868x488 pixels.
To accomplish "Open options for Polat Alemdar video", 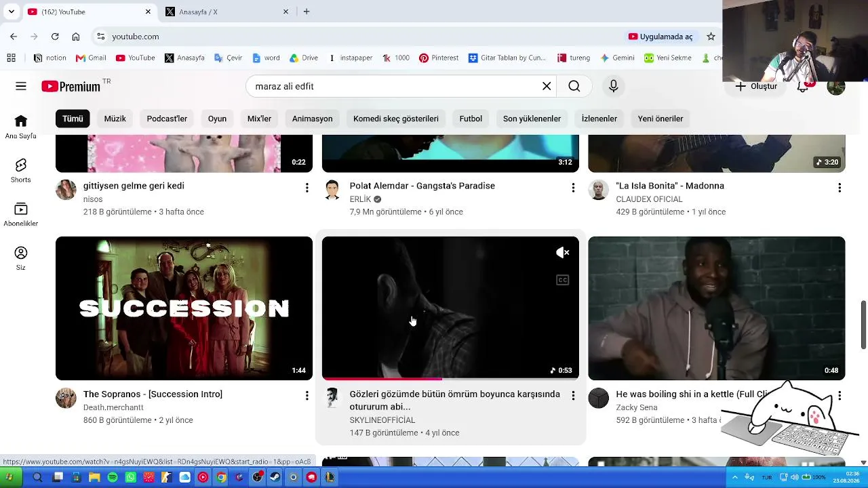I will tap(573, 188).
